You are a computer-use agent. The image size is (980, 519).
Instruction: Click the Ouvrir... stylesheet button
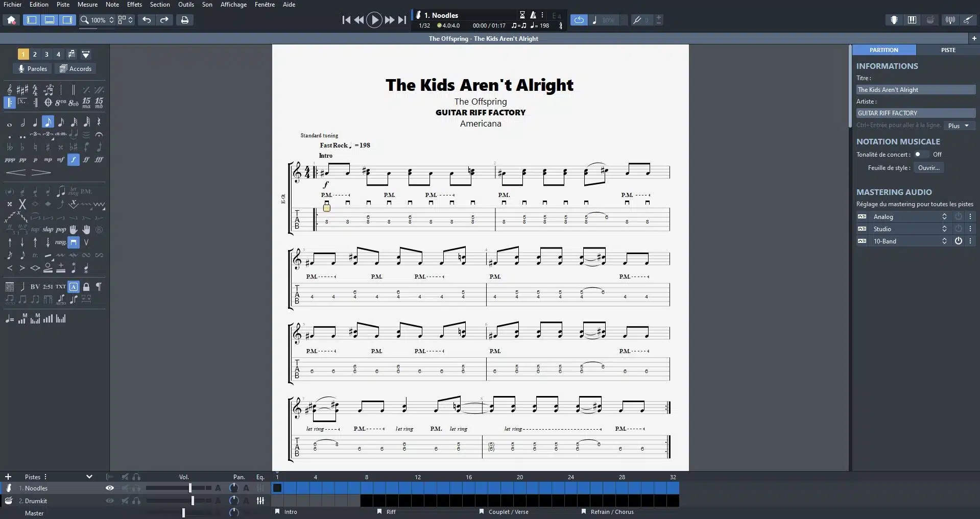928,167
